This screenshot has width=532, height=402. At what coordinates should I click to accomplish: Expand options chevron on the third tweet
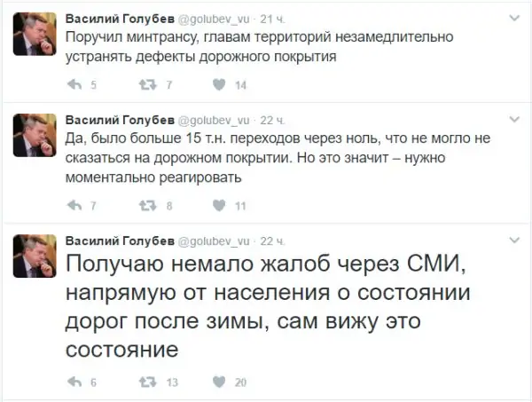coord(515,241)
